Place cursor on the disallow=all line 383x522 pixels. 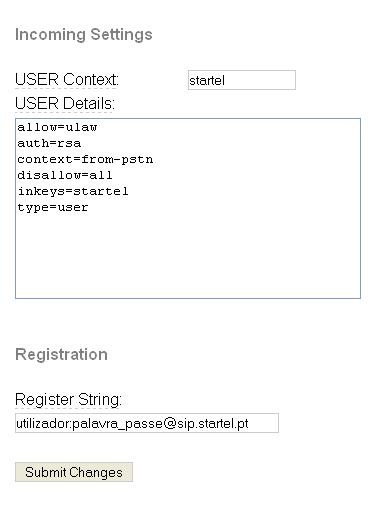(65, 175)
